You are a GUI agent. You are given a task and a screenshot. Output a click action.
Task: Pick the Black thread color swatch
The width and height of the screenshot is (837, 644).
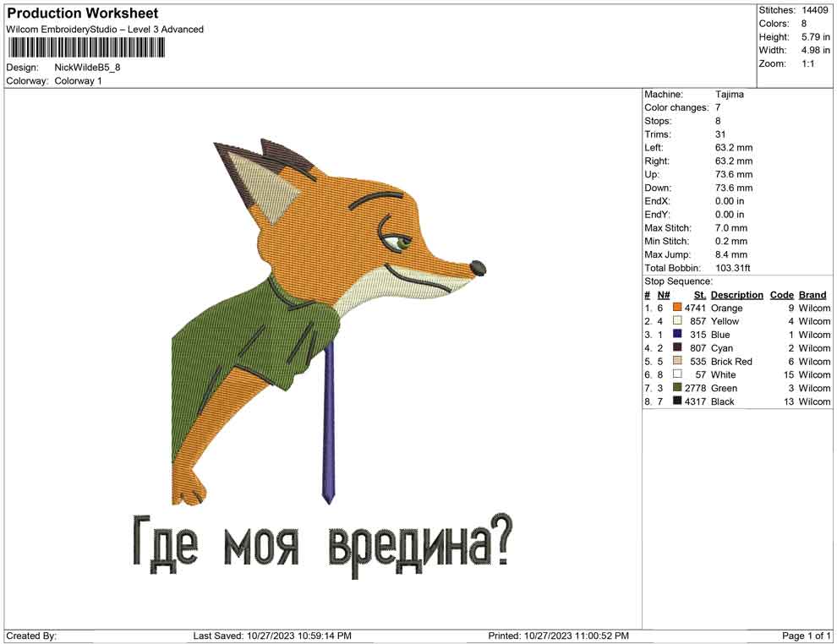[677, 401]
